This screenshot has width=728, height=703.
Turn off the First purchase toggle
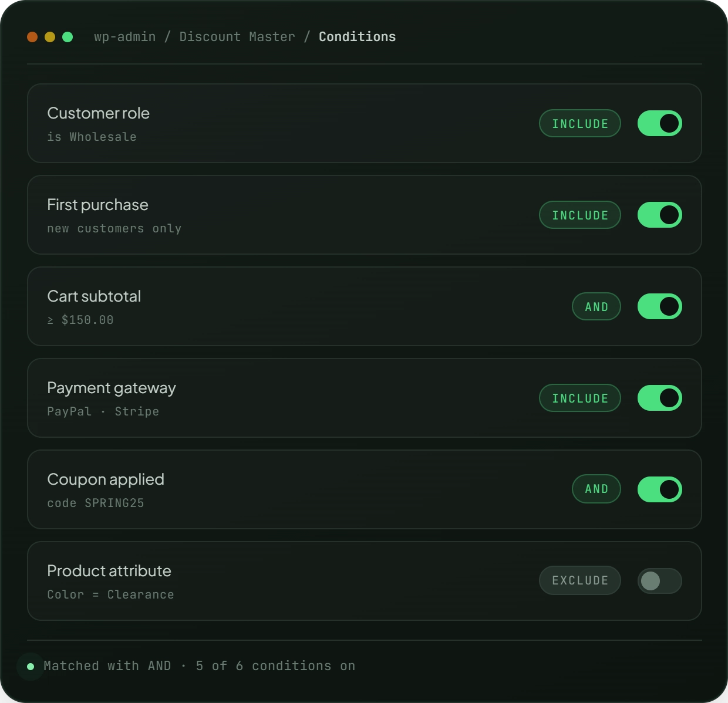(660, 215)
